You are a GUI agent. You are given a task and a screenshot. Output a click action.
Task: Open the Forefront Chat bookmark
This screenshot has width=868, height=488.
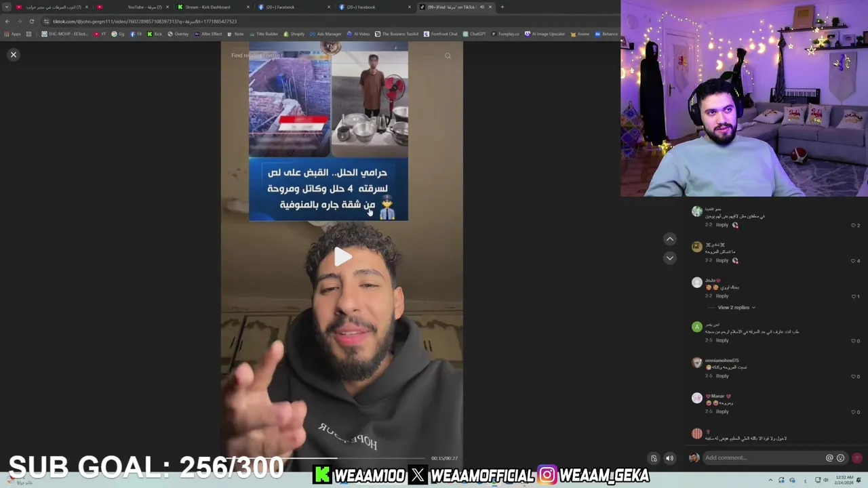click(441, 34)
